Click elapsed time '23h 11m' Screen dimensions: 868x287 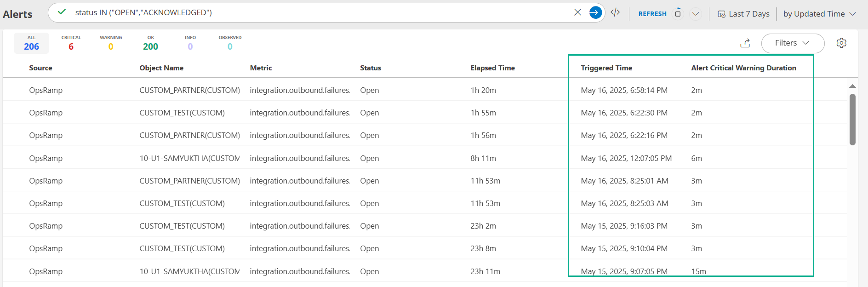485,271
